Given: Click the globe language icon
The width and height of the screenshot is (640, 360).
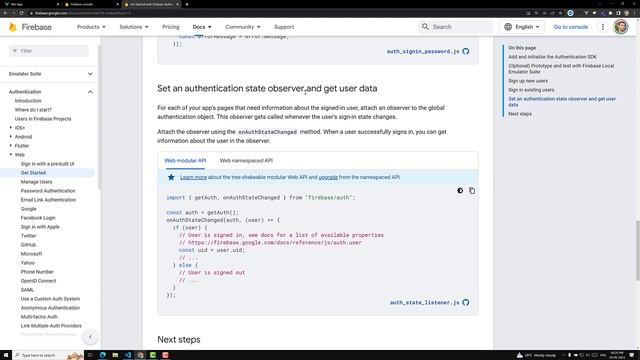Looking at the screenshot, I should (508, 27).
